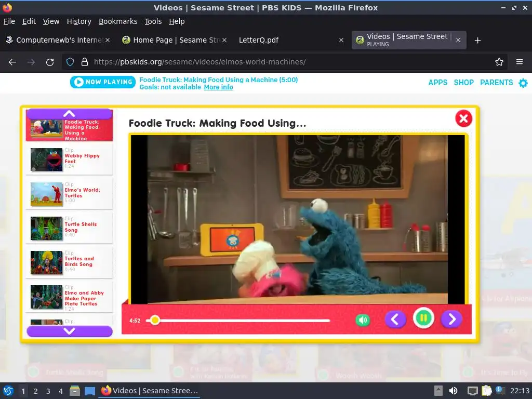Click the white video progress track

pyautogui.click(x=238, y=320)
